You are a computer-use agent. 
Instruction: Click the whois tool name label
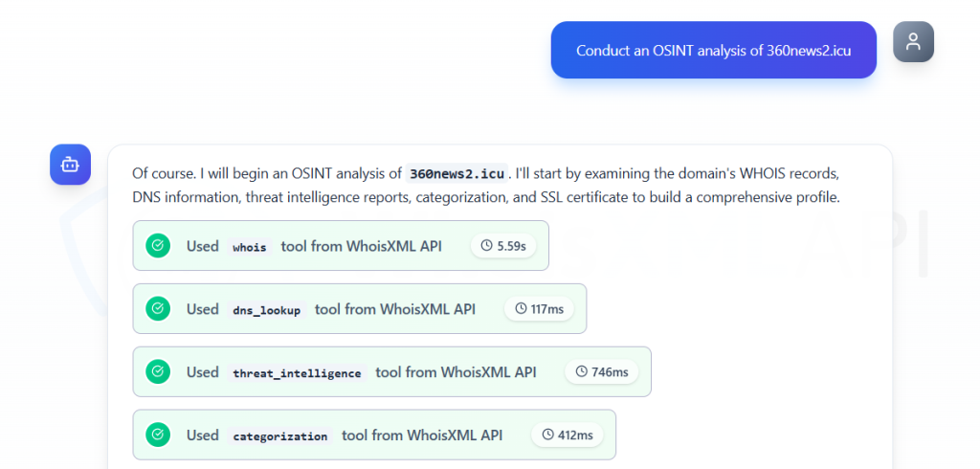click(x=250, y=247)
